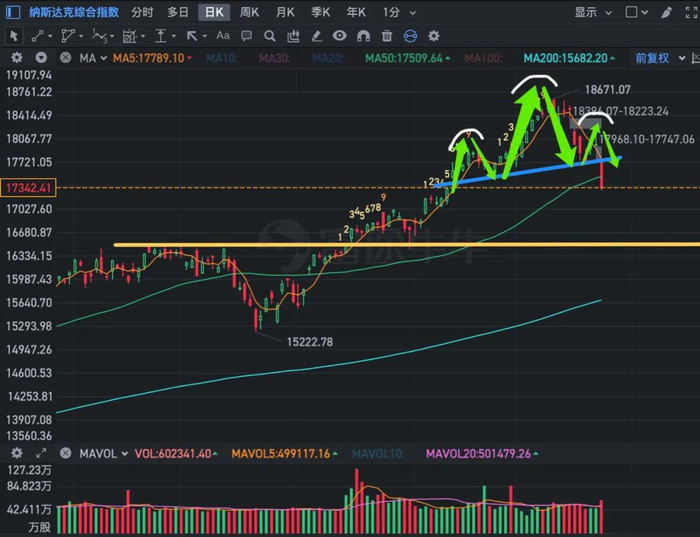Remove the MAVOL indicator with X icon

click(66, 454)
